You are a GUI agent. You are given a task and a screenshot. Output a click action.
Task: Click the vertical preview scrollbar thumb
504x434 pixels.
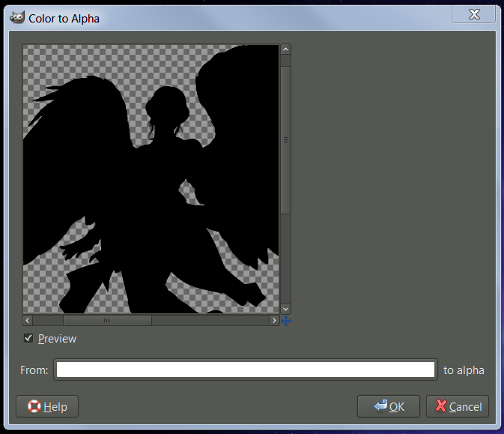(285, 140)
